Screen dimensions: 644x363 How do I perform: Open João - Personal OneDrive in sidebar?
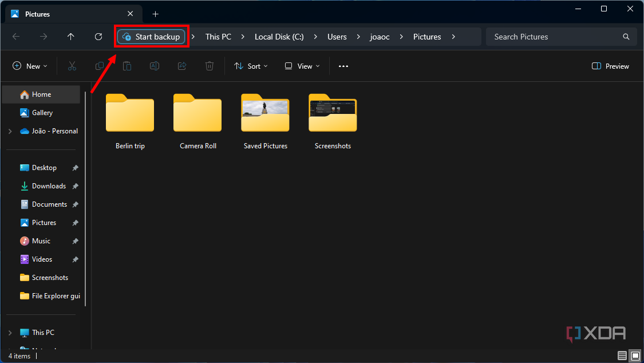tap(50, 131)
